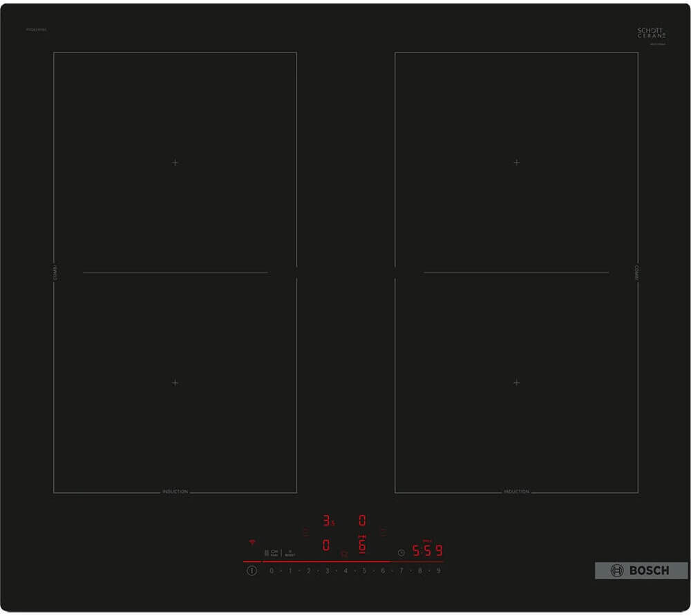This screenshot has width=691, height=616.
Task: Tap the left Combi zone label
Action: pos(55,272)
